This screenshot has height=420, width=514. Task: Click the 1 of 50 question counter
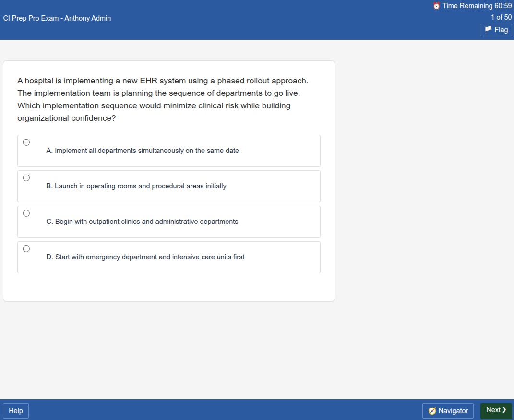pos(501,17)
